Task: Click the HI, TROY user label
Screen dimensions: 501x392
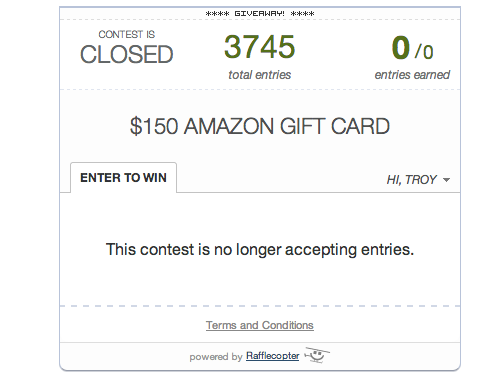Action: [x=411, y=180]
